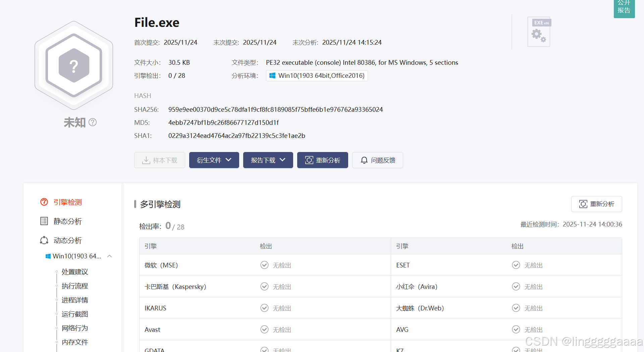Click the check icon for AVG

tap(516, 330)
